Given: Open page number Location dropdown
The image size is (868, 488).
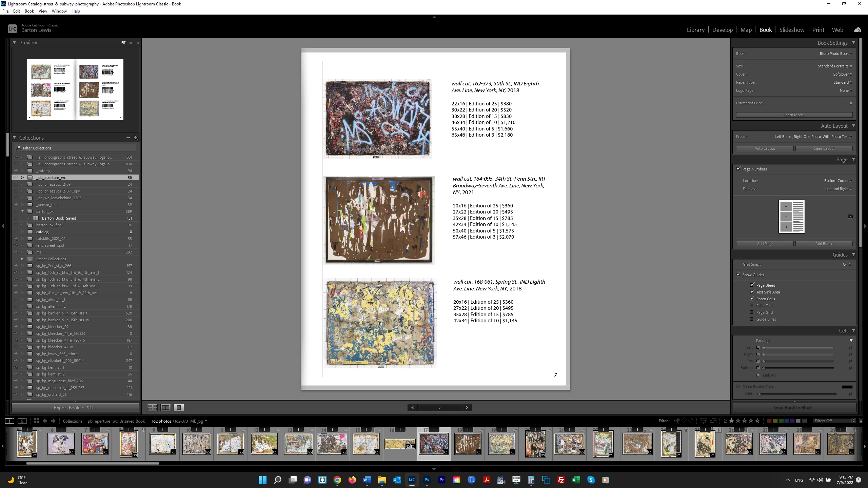Looking at the screenshot, I should pyautogui.click(x=837, y=181).
